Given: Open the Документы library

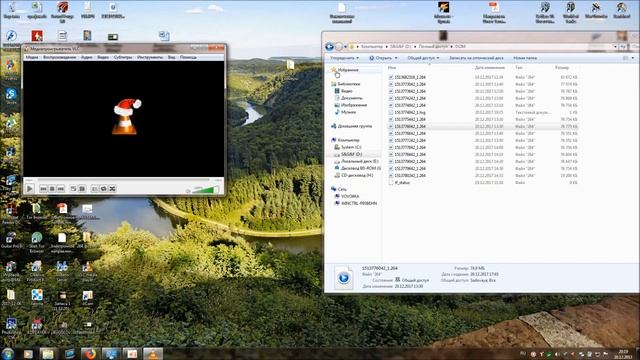Looking at the screenshot, I should [351, 98].
